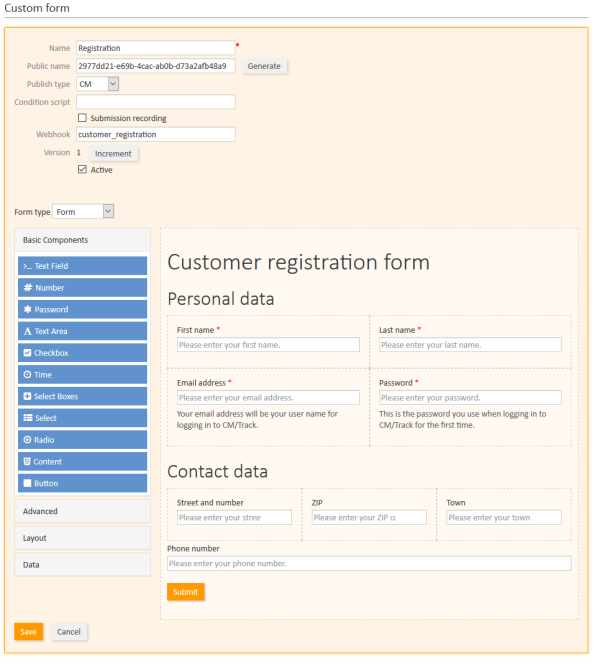Screen dimensions: 600x665
Task: Click the Password input in the form
Action: coord(470,398)
